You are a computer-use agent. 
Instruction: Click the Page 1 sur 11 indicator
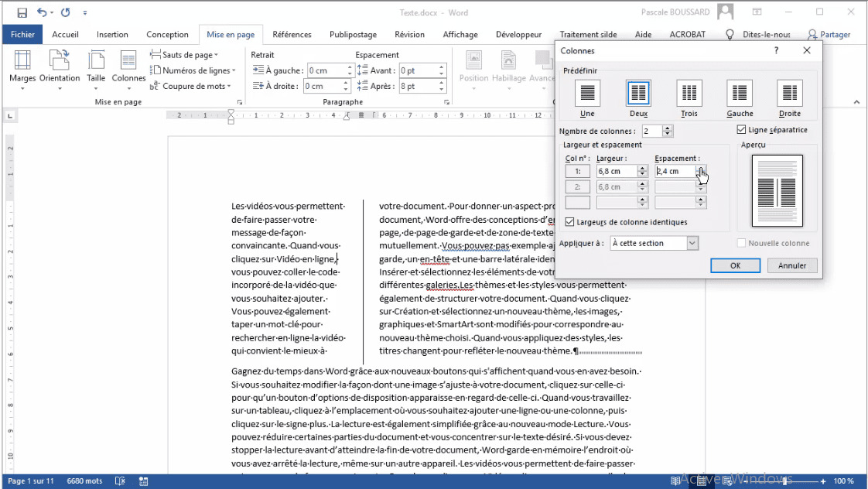[x=31, y=481]
